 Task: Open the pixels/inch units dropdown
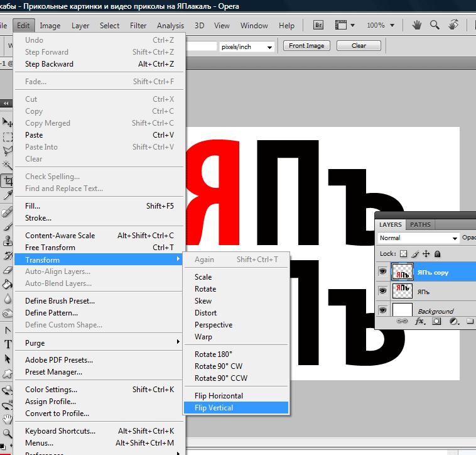(247, 47)
